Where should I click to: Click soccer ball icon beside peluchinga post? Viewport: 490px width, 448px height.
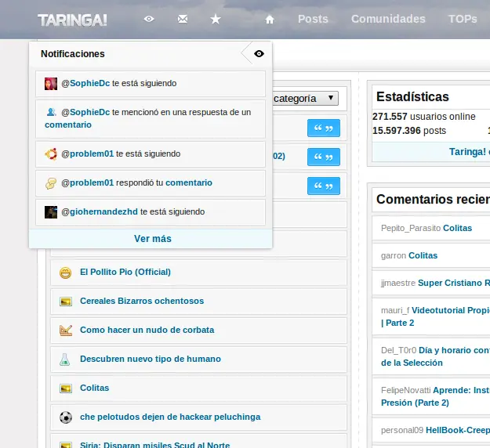[66, 417]
